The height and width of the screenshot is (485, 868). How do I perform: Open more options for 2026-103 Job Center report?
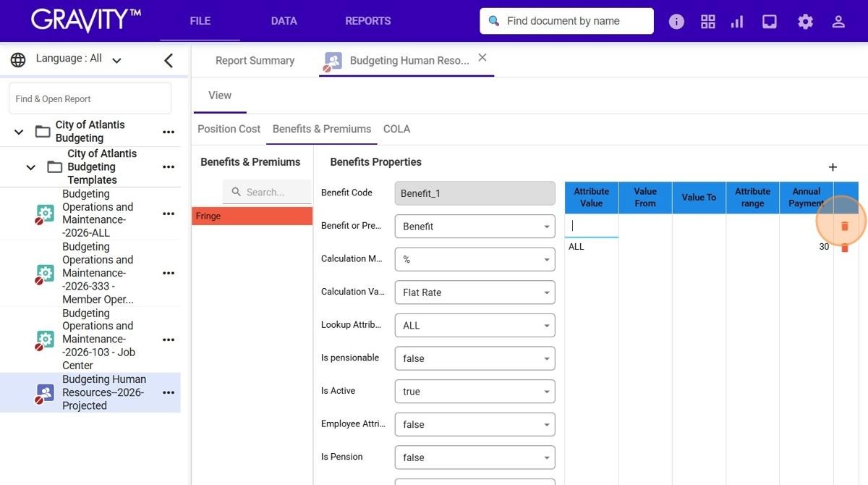[x=169, y=339]
